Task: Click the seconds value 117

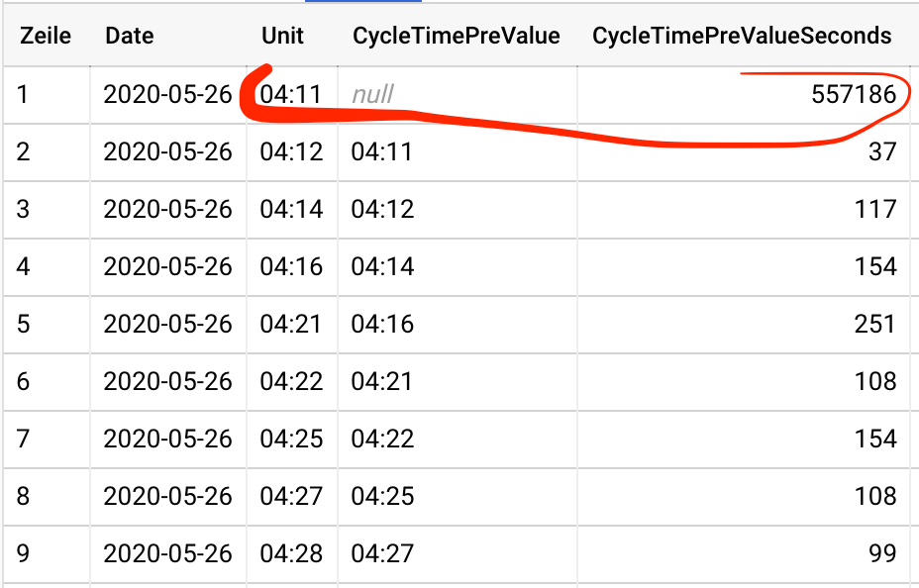Action: coord(874,209)
